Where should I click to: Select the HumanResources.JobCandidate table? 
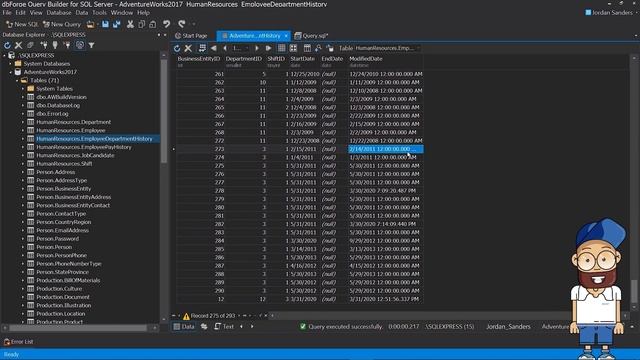pyautogui.click(x=75, y=155)
